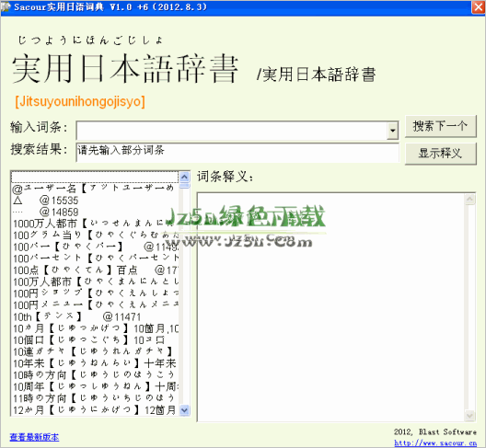Select the 12か月 entry
This screenshot has height=448, width=486.
[95, 410]
